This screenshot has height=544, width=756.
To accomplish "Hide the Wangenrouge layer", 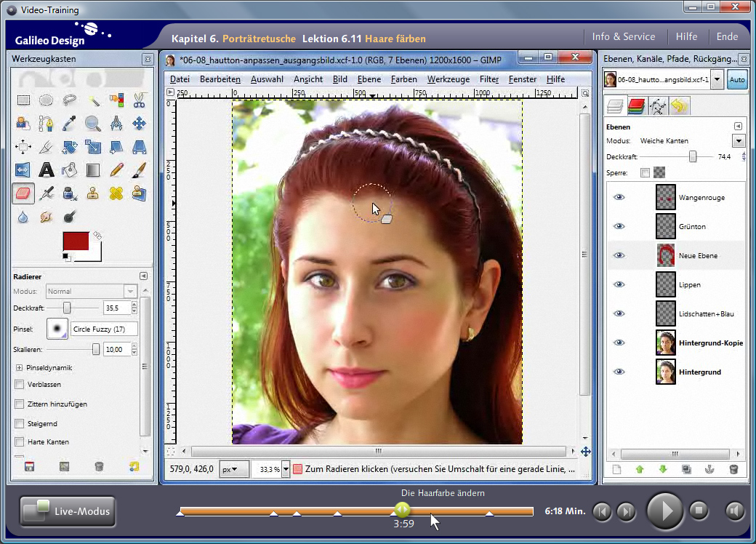I will [x=619, y=197].
